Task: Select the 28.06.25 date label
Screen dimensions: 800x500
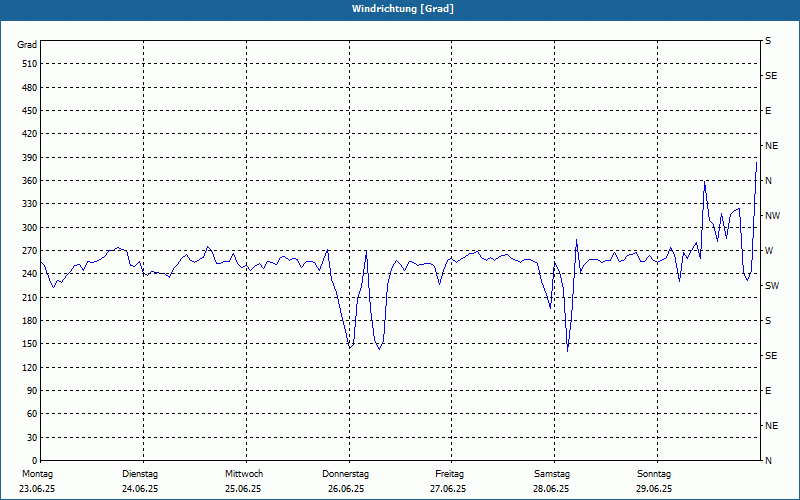Action: click(551, 489)
